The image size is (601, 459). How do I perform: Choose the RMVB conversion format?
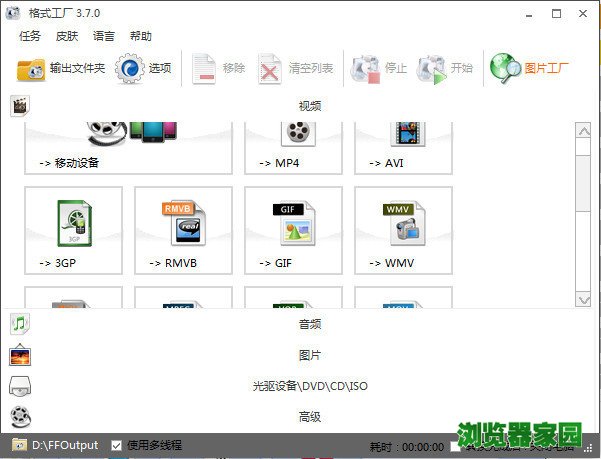183,231
